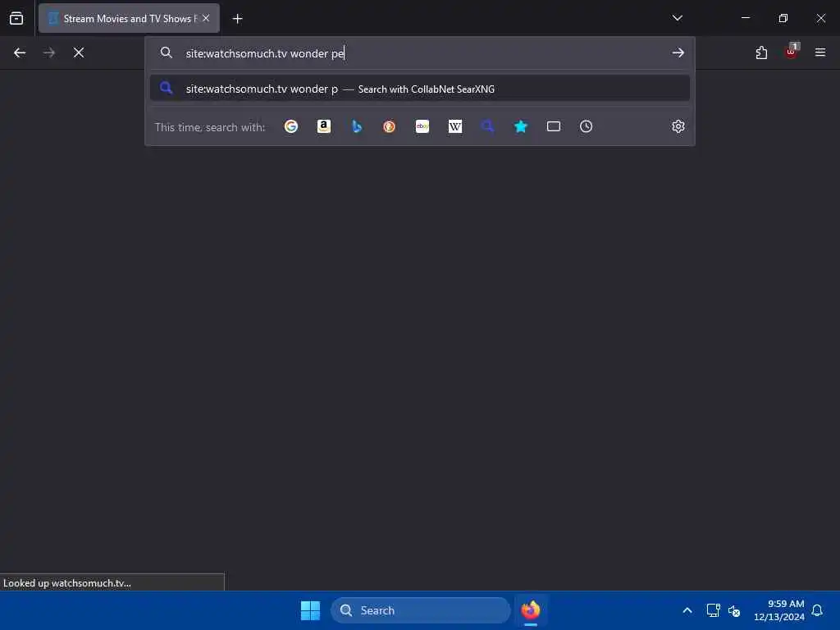Search with eBay one-off engine
This screenshot has width=840, height=630.
[422, 126]
